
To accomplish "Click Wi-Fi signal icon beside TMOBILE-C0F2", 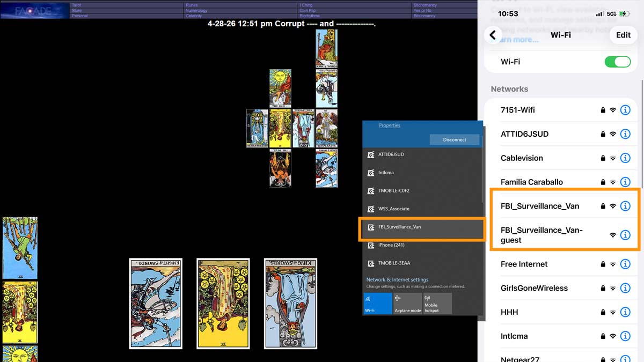I will [370, 191].
